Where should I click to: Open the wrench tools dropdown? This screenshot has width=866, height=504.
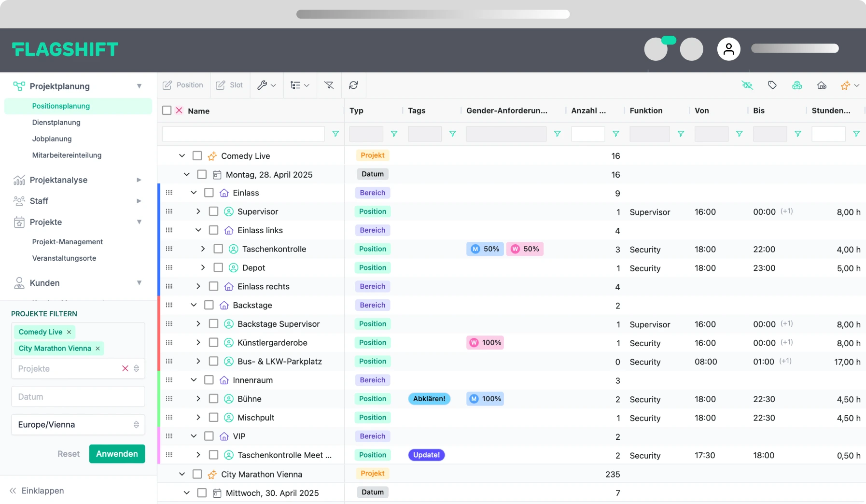[266, 85]
